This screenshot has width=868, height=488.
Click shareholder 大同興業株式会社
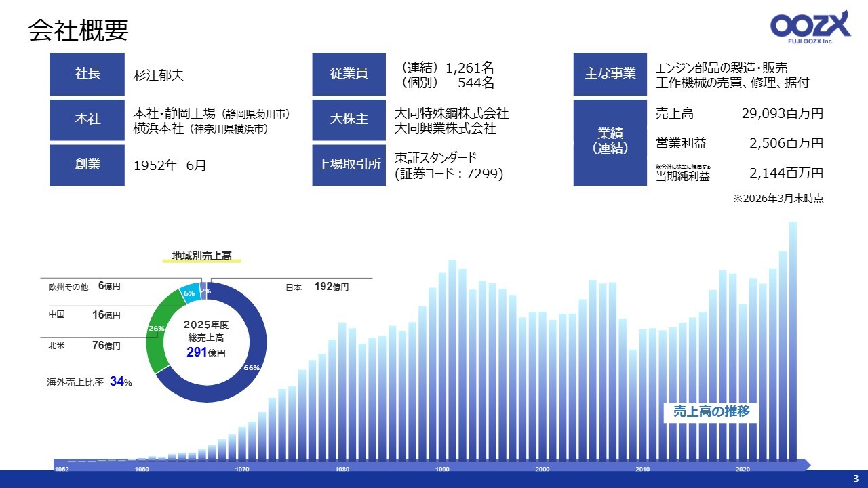pos(446,128)
